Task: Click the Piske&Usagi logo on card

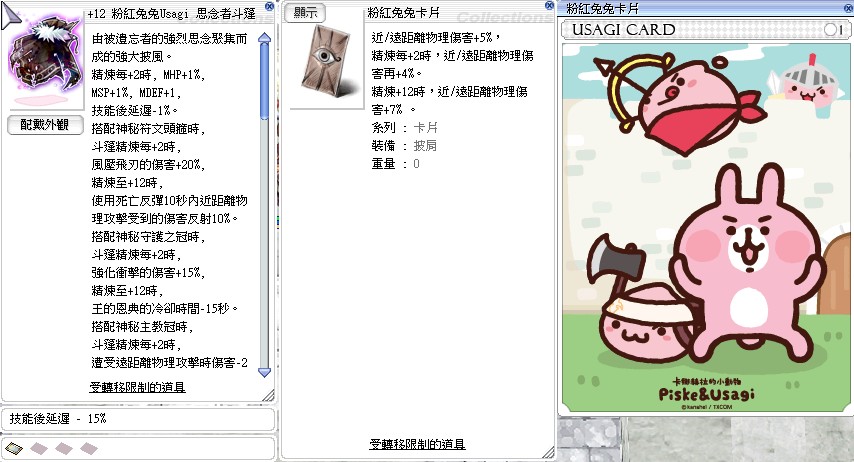Action: tap(706, 393)
